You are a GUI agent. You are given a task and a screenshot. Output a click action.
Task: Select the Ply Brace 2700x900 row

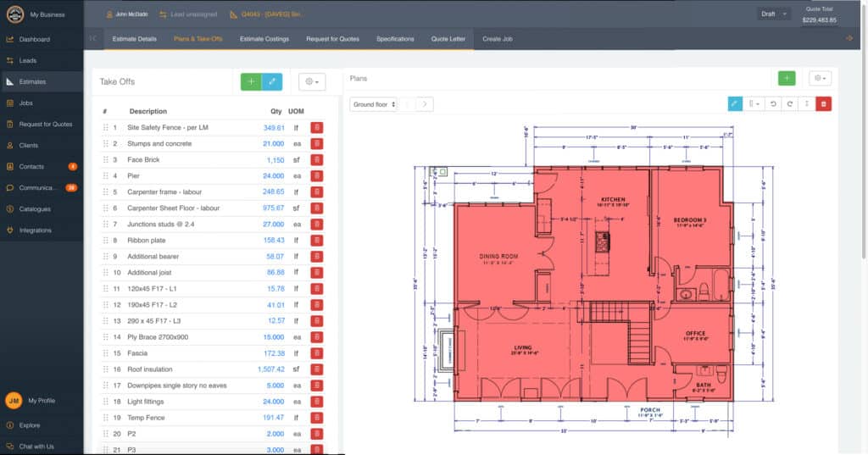click(x=213, y=337)
